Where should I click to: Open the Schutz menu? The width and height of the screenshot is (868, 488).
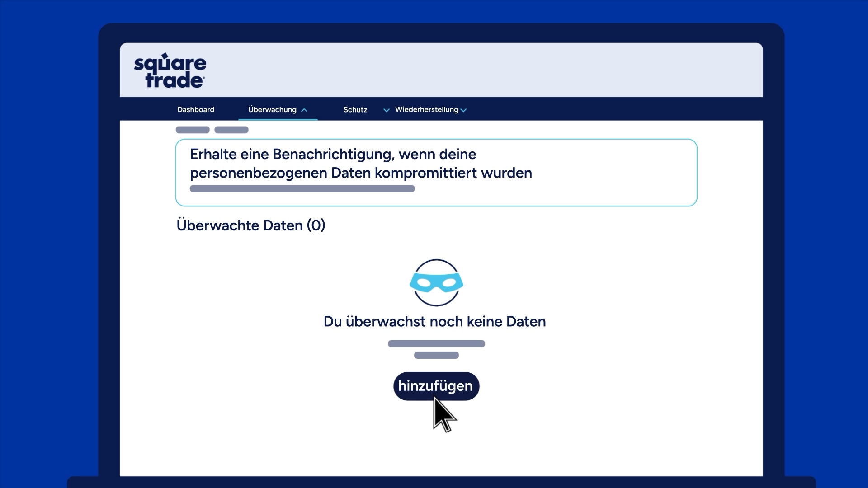355,110
